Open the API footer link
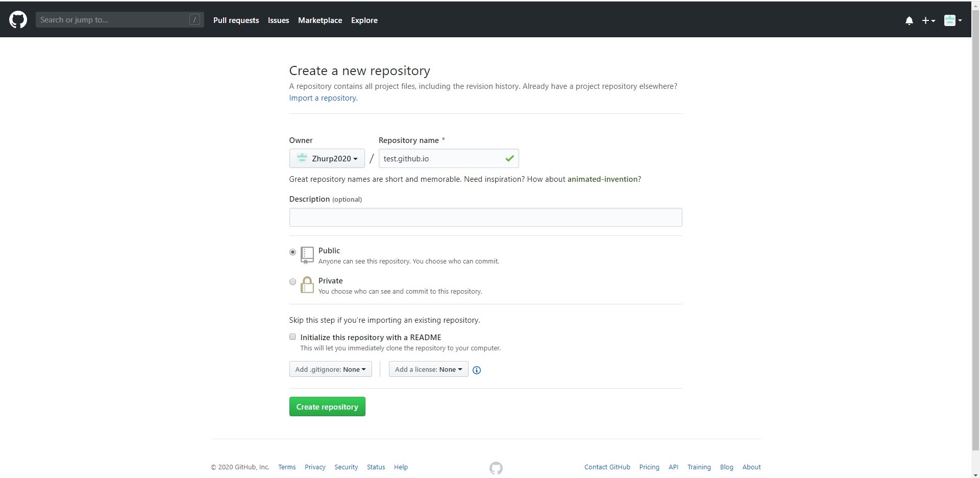This screenshot has height=478, width=980. pos(673,467)
